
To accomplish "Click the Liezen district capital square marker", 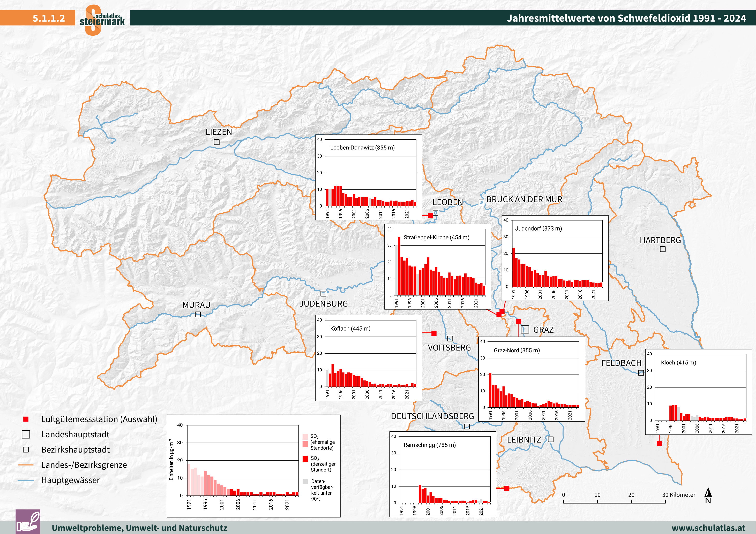I will [217, 142].
